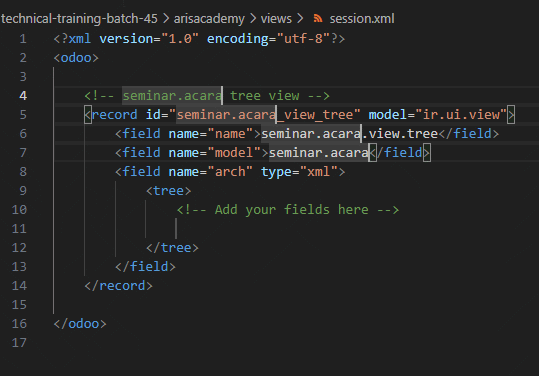Click 'seminar.acara.view.tree' field value
The height and width of the screenshot is (376, 539).
click(349, 133)
